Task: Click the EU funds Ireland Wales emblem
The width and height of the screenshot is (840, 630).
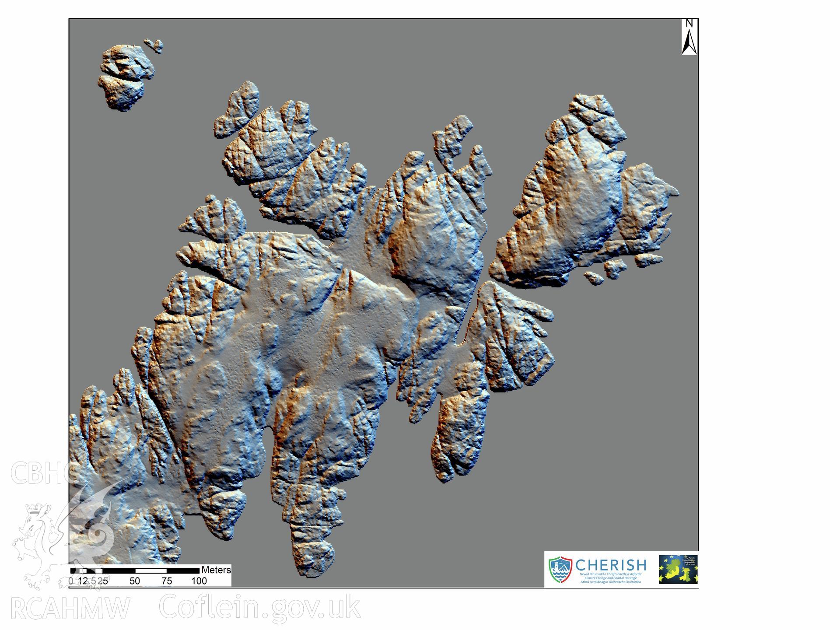Action: 678,569
